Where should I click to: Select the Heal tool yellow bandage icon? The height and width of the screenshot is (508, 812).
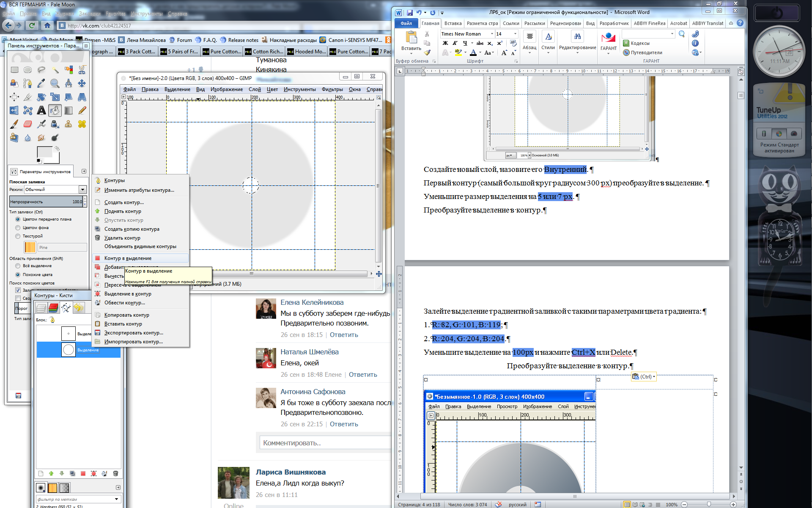[x=82, y=124]
